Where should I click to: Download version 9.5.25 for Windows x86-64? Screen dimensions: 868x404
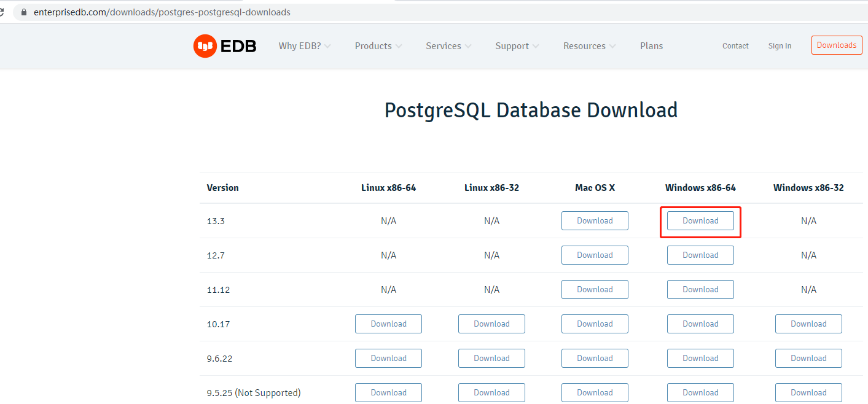coord(700,393)
